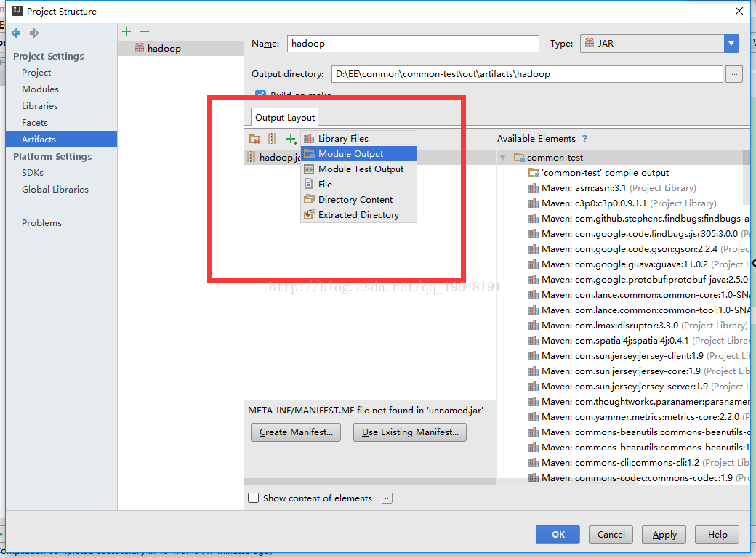The image size is (756, 558).
Task: Click the library icon beside com.google.protobuf:protobuf-java
Action: coord(533,280)
